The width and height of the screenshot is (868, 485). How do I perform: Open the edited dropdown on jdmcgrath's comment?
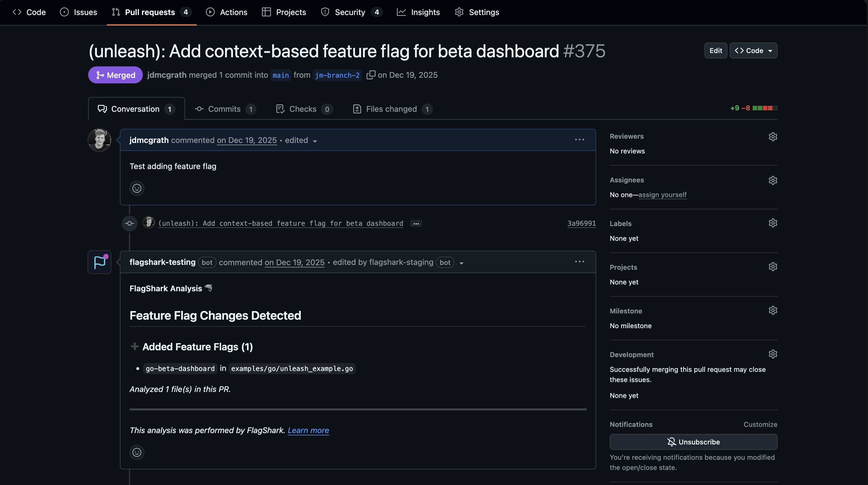(x=301, y=140)
